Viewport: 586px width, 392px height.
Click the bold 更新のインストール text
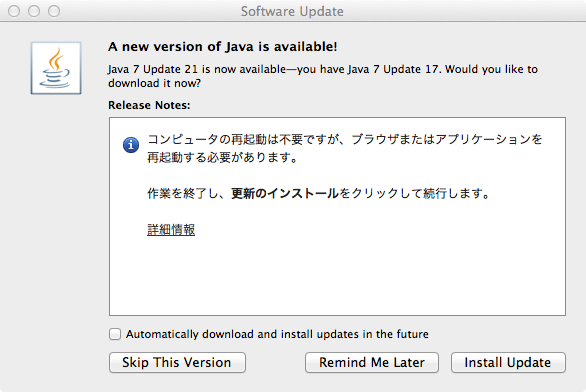click(285, 194)
